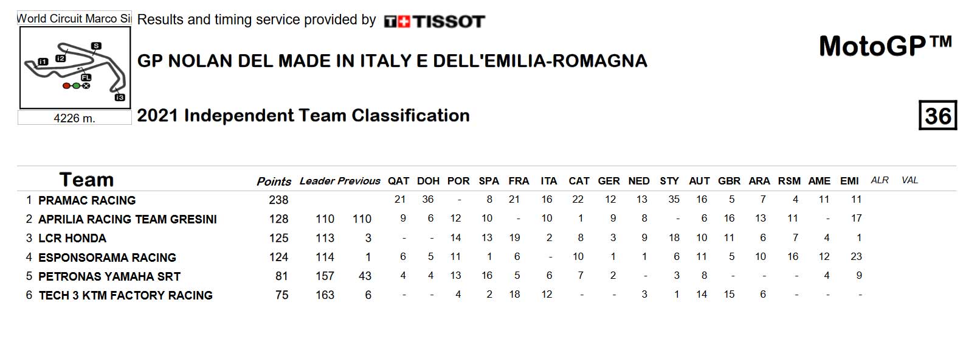
Task: Select the APRILIA RACING TEAM GRESINI row
Action: [486, 219]
